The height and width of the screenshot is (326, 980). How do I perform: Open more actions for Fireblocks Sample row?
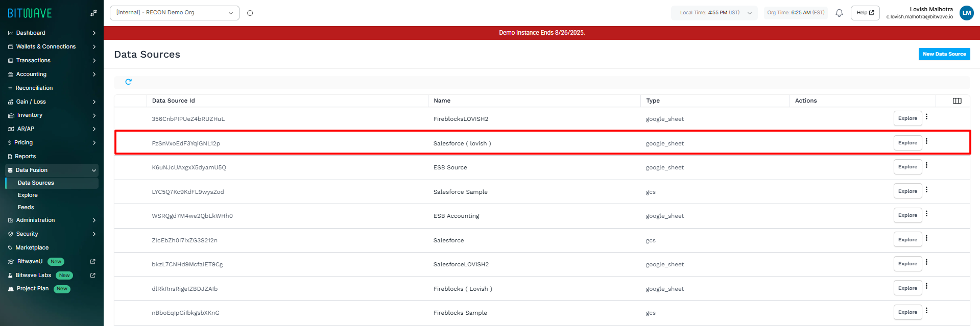tap(926, 311)
